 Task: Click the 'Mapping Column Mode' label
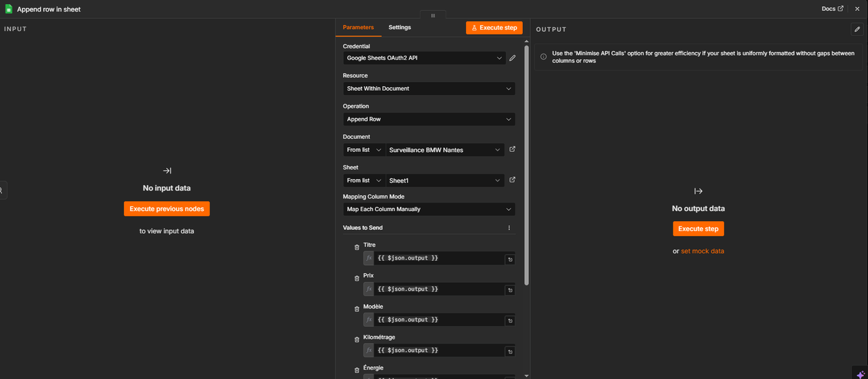[x=374, y=197]
